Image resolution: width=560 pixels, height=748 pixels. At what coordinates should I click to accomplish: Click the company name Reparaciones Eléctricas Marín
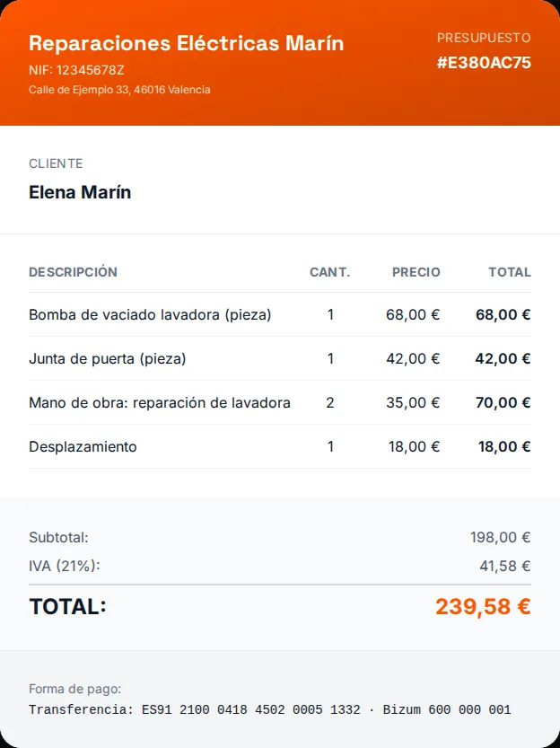point(186,43)
